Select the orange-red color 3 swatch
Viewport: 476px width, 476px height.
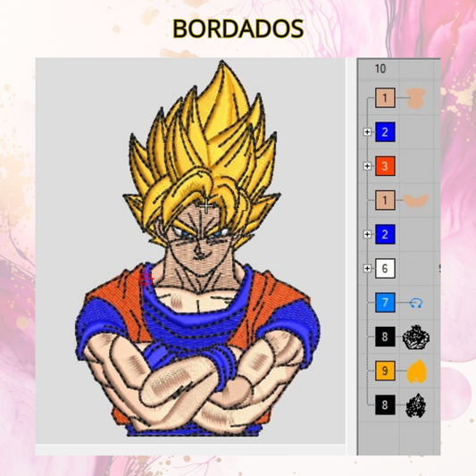[x=385, y=166]
